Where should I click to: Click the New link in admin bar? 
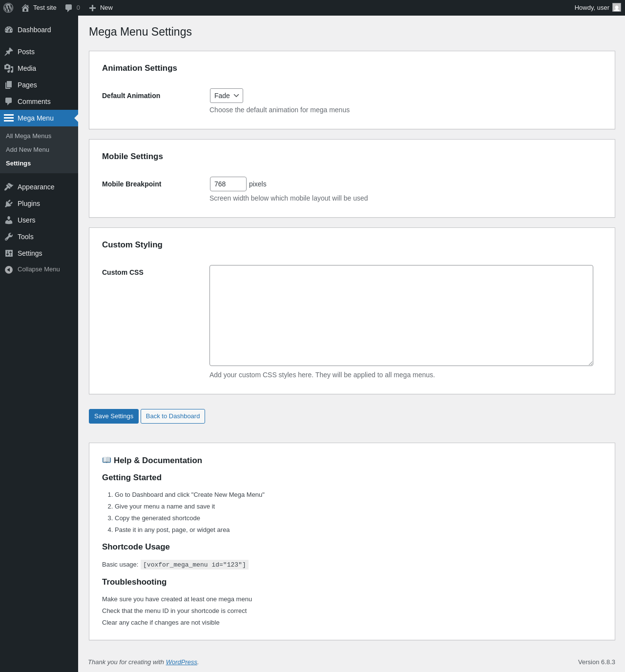pos(106,8)
